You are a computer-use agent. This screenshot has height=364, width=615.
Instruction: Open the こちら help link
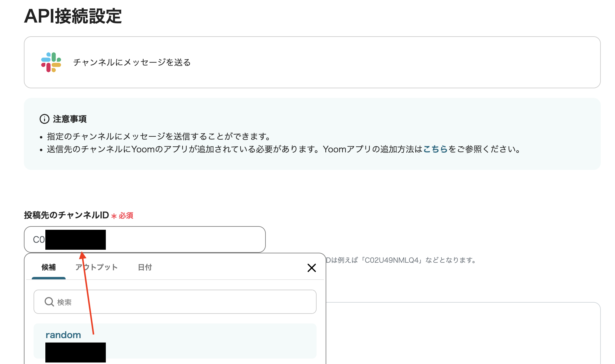[x=435, y=149]
